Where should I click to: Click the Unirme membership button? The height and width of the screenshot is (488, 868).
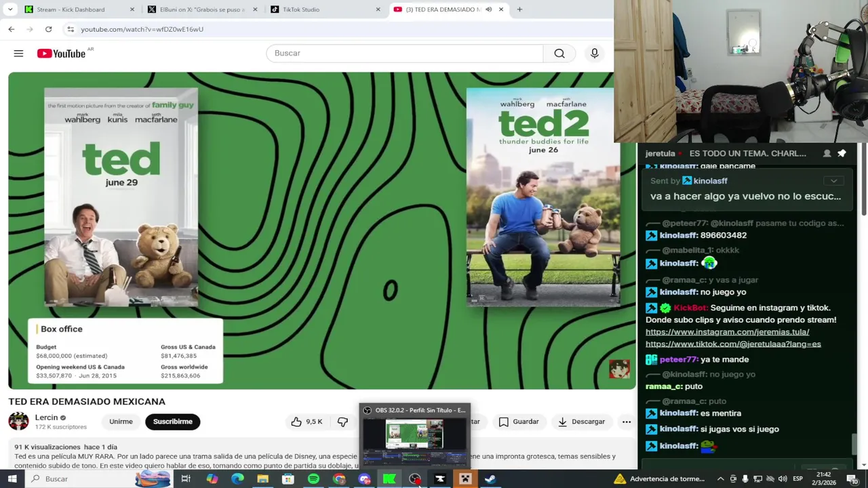click(121, 422)
